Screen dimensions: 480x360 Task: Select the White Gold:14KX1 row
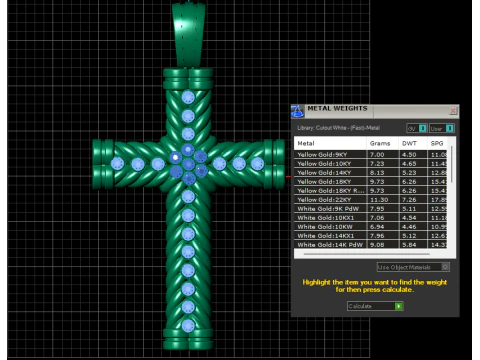pos(371,236)
